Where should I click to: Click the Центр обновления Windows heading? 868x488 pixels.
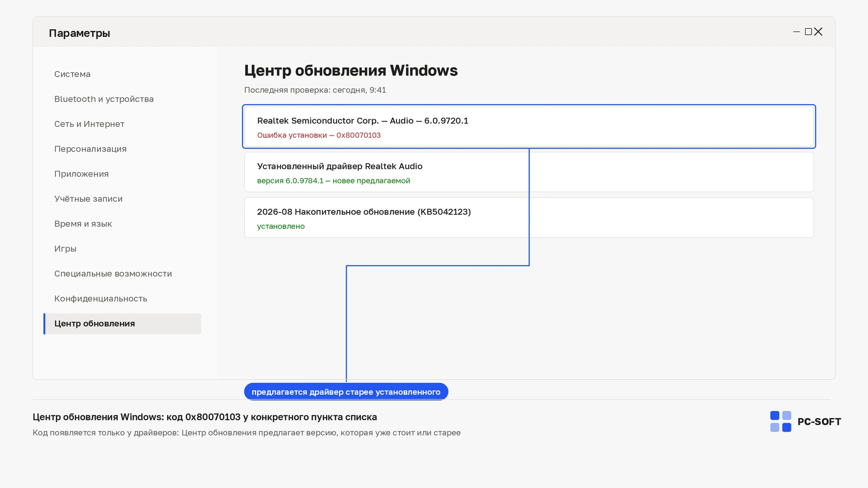pos(351,70)
